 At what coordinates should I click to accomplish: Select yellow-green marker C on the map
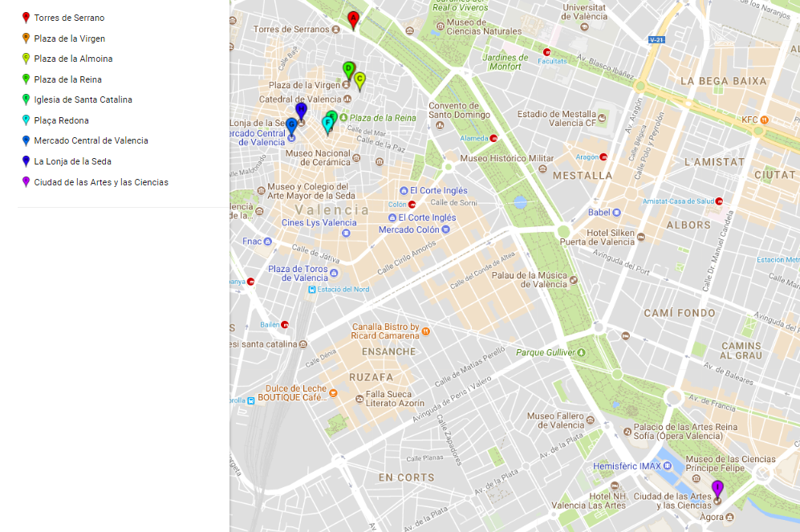(x=360, y=80)
